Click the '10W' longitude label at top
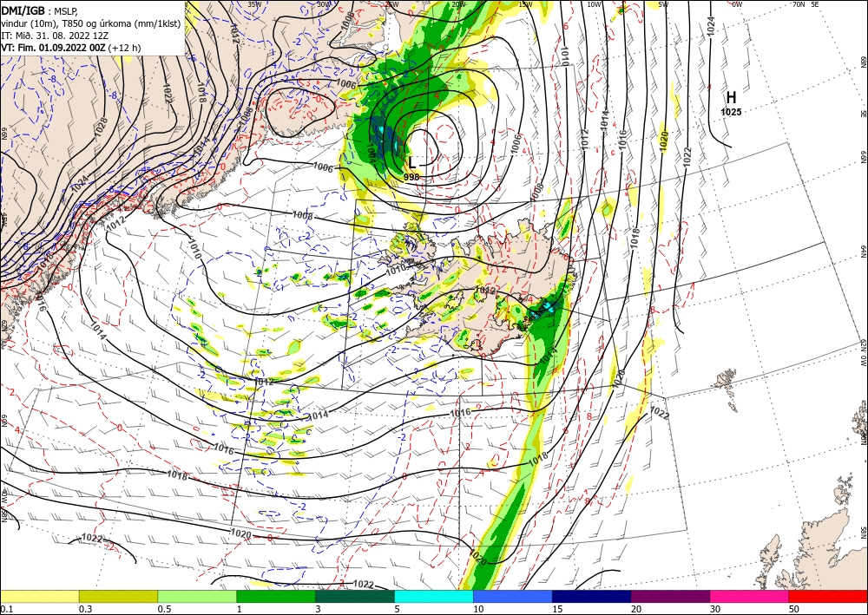The width and height of the screenshot is (868, 615). coord(594,4)
